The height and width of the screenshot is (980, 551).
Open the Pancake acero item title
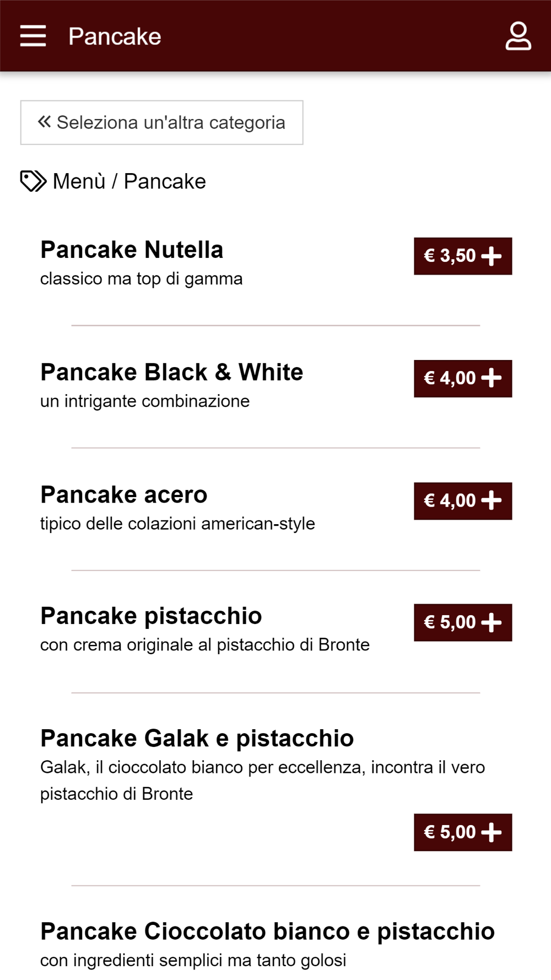pos(124,494)
